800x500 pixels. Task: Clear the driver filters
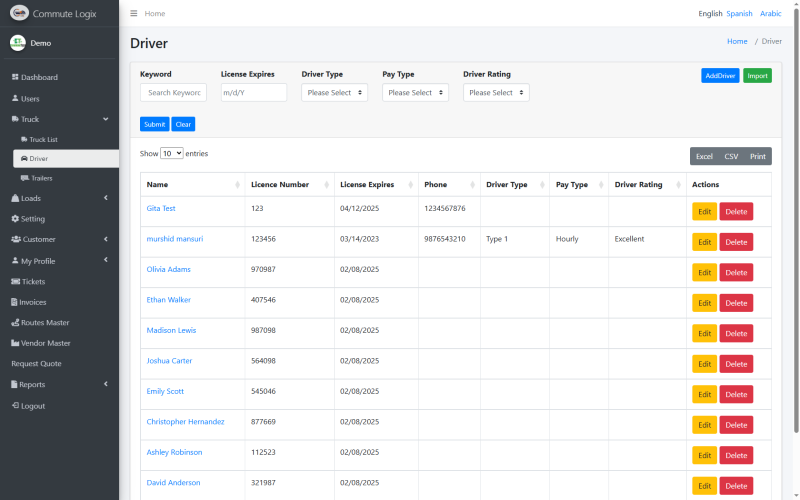(183, 124)
